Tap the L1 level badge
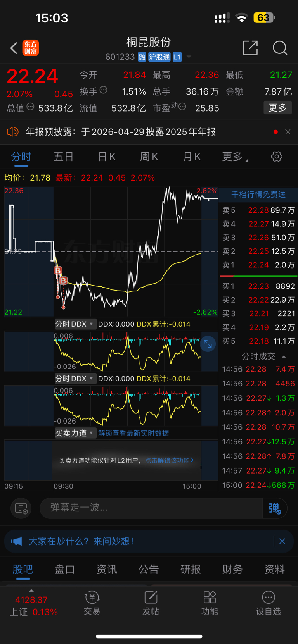 [177, 57]
